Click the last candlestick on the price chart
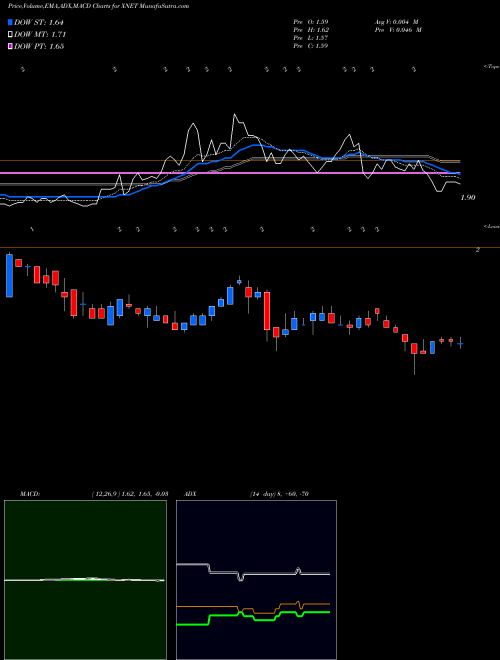500x660 pixels. [x=460, y=343]
